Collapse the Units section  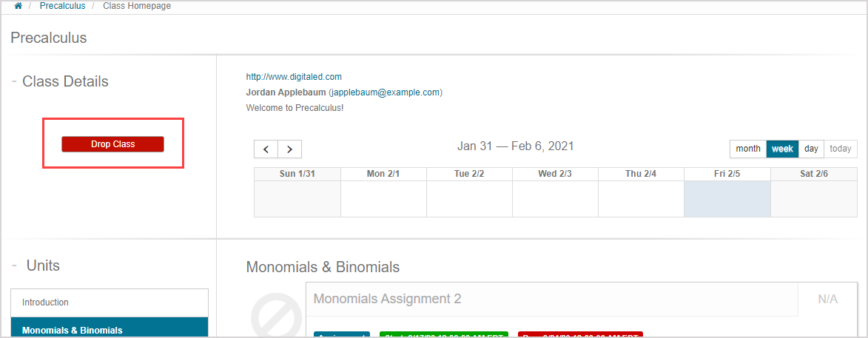point(14,266)
